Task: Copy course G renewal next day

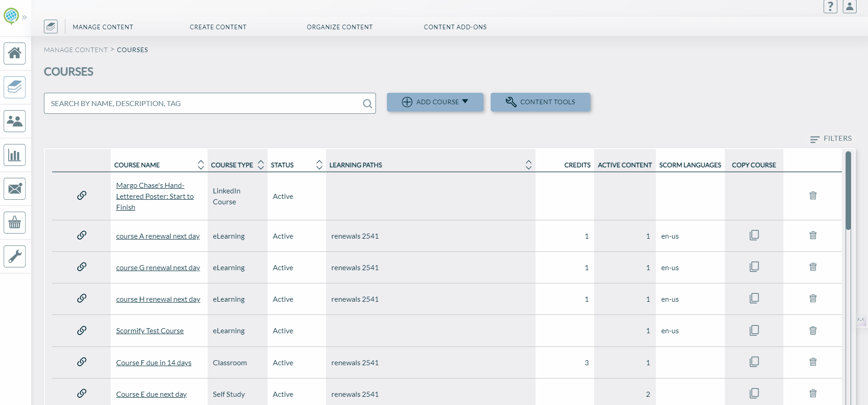Action: pyautogui.click(x=754, y=266)
